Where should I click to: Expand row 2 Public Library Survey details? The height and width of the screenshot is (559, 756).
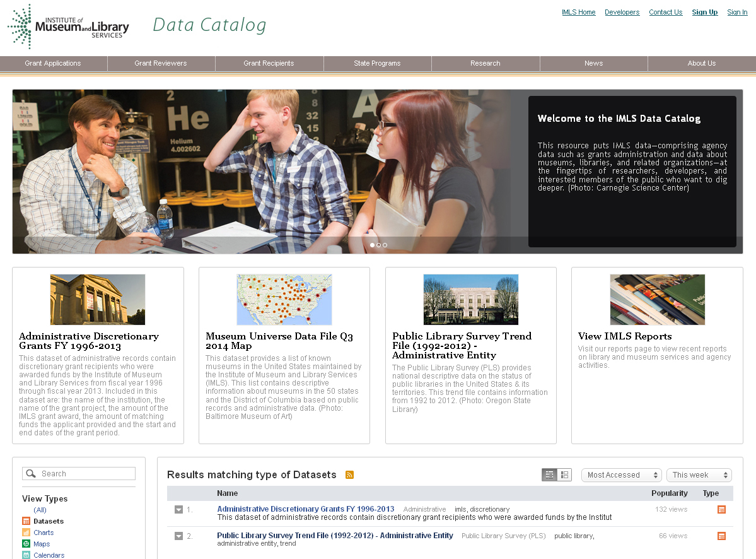pos(178,536)
